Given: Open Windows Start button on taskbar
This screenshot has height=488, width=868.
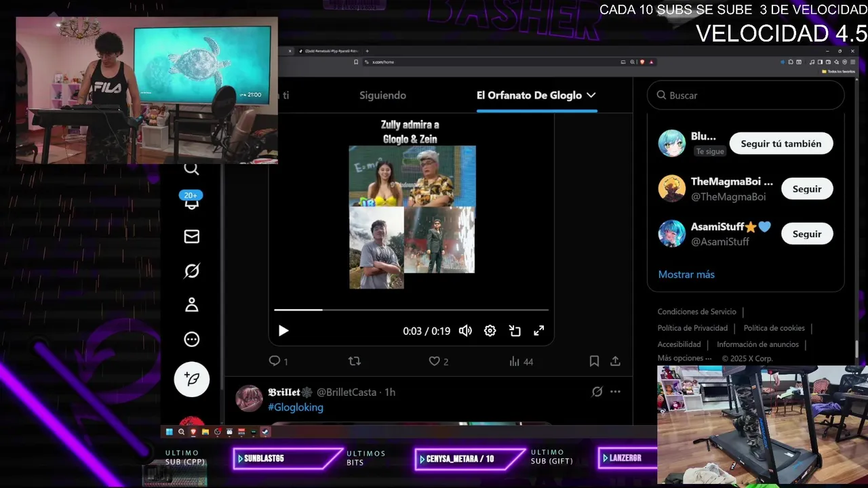Looking at the screenshot, I should (x=169, y=432).
